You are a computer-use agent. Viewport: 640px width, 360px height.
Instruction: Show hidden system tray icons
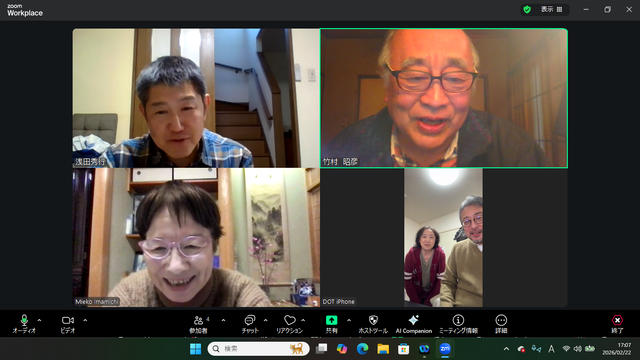[x=507, y=349]
